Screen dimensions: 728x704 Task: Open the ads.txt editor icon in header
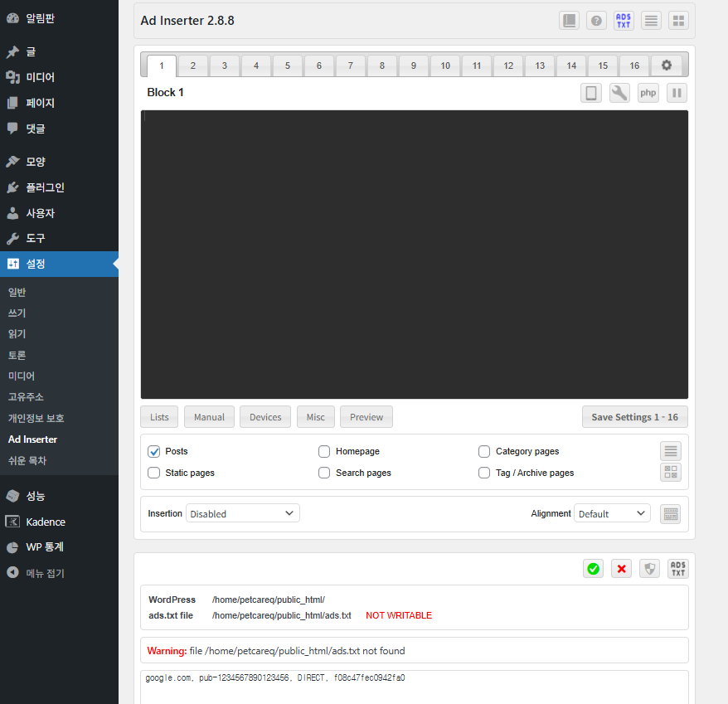click(624, 21)
